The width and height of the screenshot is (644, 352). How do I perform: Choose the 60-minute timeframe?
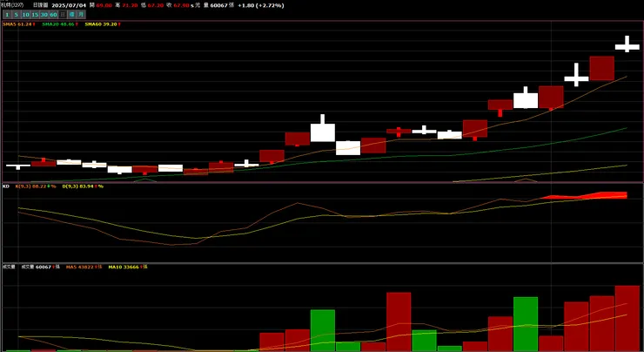point(53,15)
